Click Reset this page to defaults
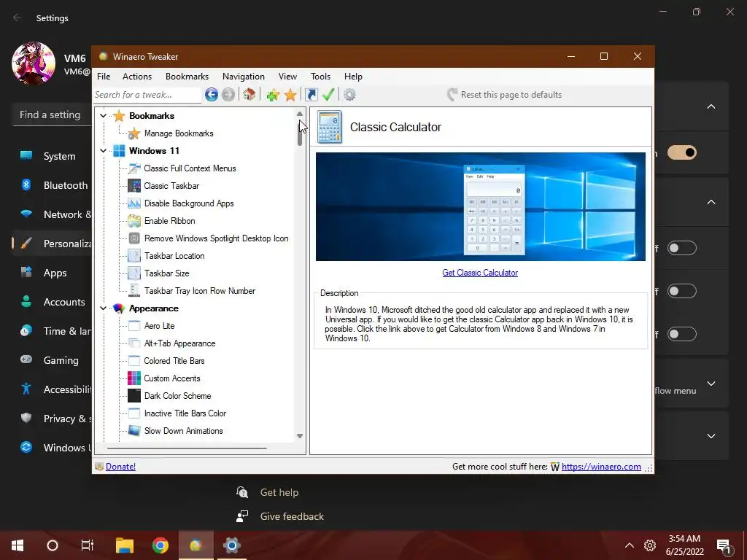Image resolution: width=747 pixels, height=560 pixels. (x=505, y=95)
